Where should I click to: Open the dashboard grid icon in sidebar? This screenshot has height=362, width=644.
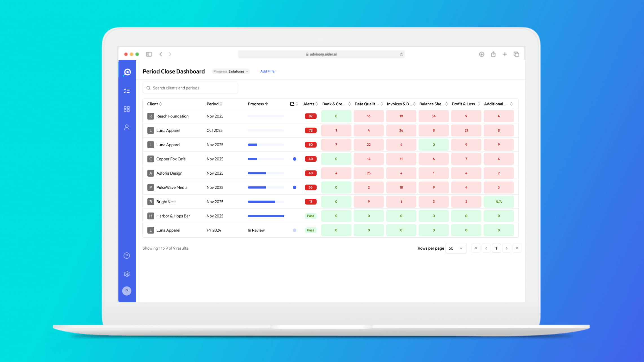pos(127,109)
